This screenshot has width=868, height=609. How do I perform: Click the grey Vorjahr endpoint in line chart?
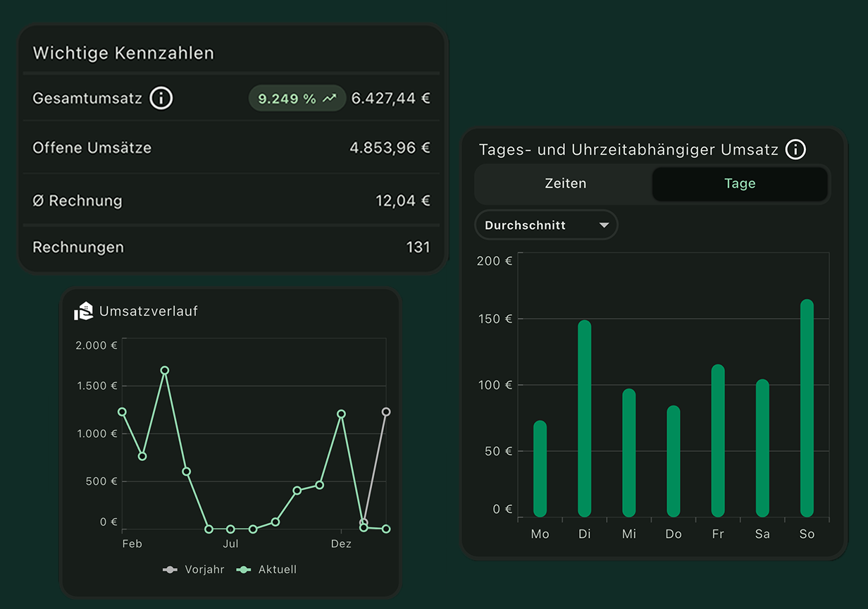(385, 412)
